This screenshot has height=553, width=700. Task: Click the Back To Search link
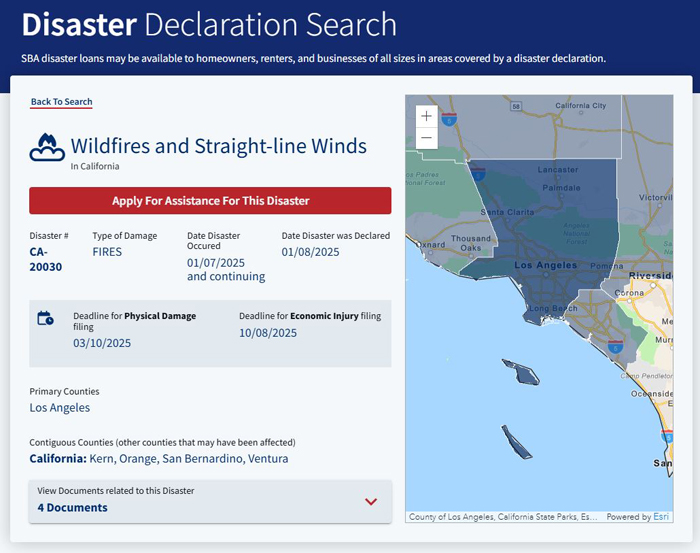pos(62,102)
